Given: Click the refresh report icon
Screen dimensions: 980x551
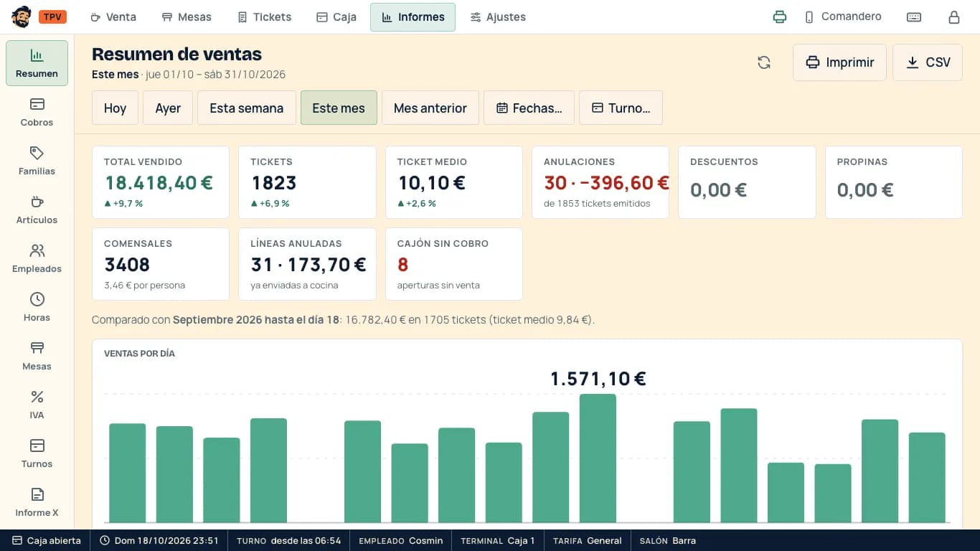Looking at the screenshot, I should click(x=764, y=62).
